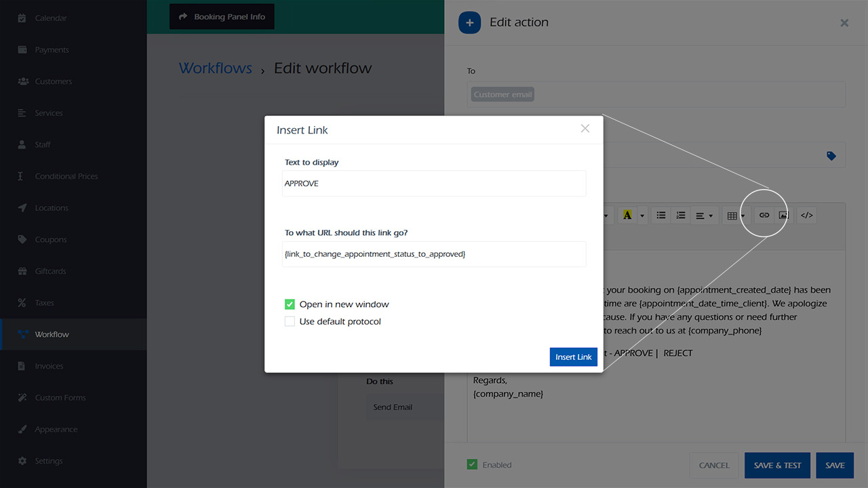Screen dimensions: 868x488
Task: Toggle the Enabled checkbox
Action: coord(472,465)
